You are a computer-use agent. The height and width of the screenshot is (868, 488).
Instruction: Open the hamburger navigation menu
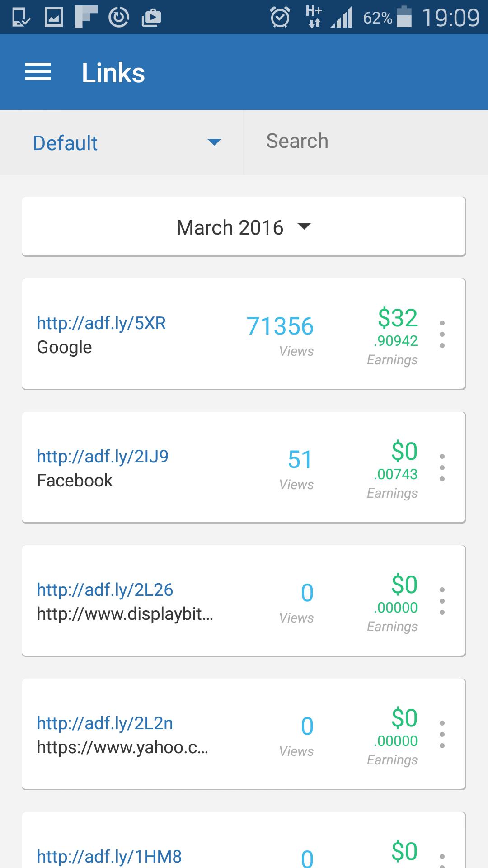click(38, 72)
